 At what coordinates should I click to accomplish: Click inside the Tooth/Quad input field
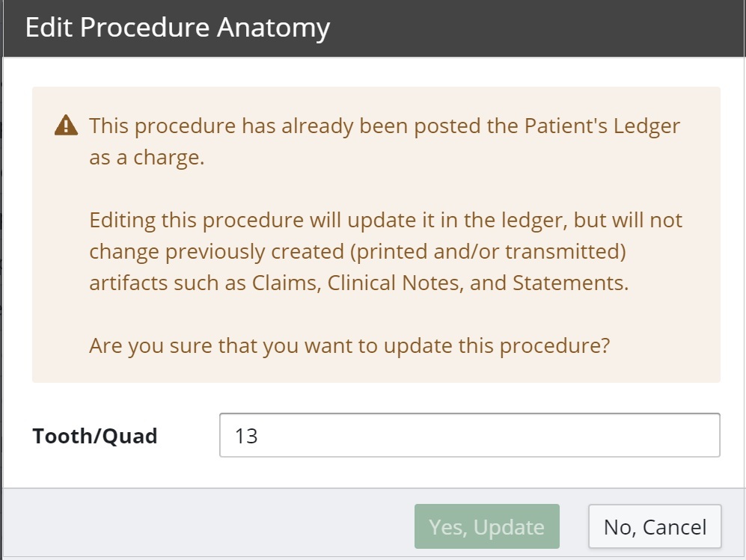pyautogui.click(x=469, y=435)
